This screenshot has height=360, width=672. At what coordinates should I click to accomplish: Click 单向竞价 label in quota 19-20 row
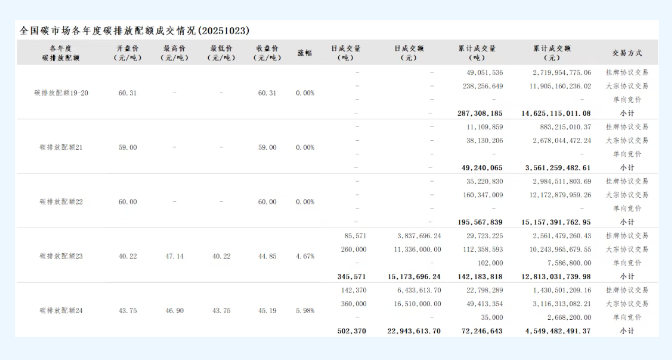[627, 100]
